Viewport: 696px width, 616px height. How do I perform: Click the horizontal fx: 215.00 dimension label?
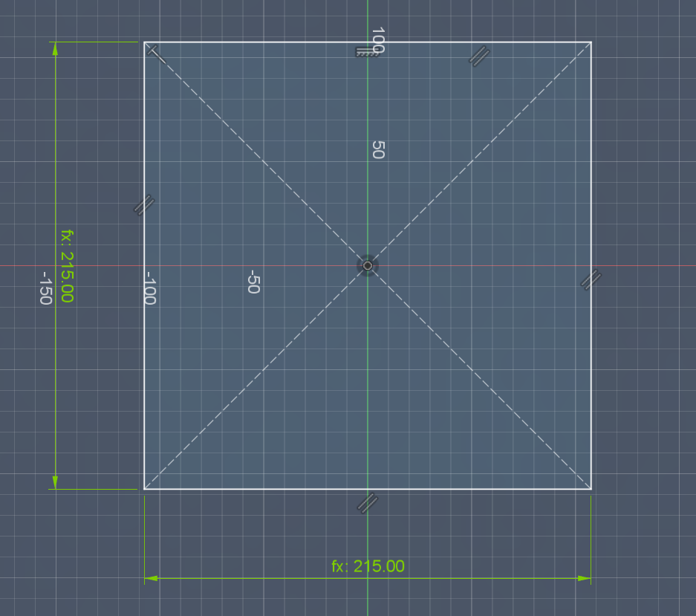coord(369,565)
